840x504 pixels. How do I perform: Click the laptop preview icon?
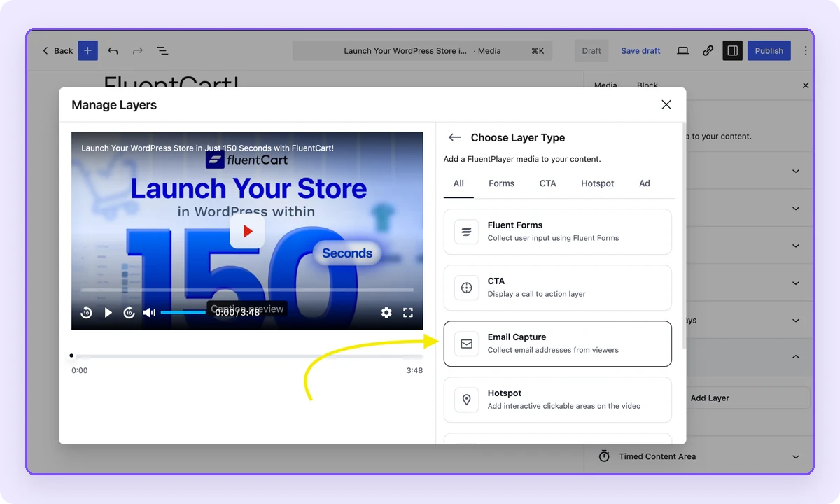(x=682, y=51)
